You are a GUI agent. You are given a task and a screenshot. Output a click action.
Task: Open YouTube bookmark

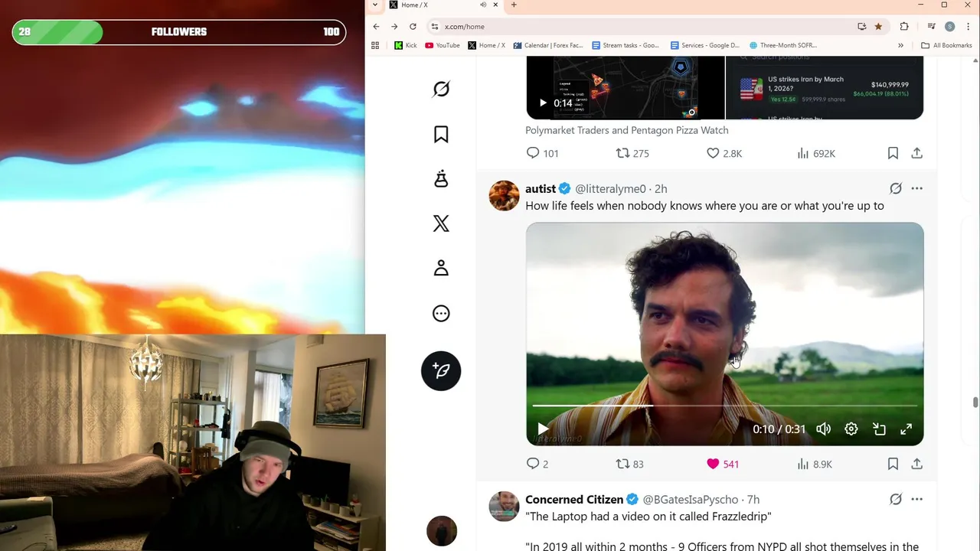point(443,45)
